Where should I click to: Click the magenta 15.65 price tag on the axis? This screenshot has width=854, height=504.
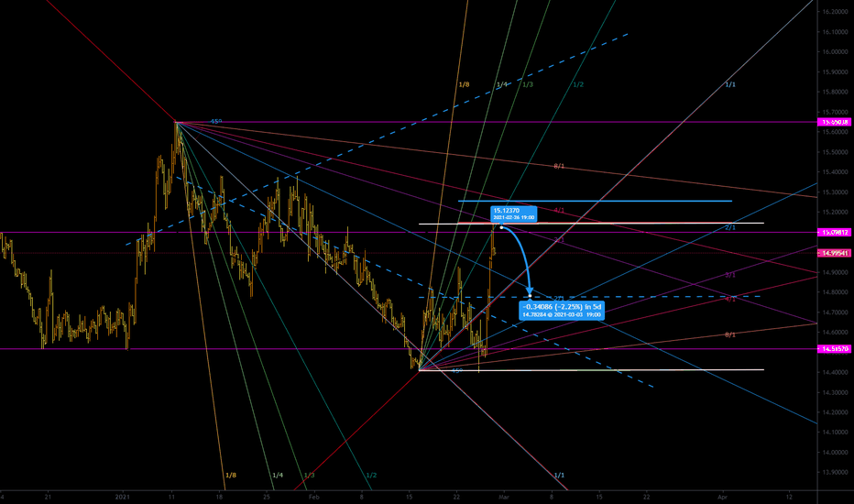pos(835,122)
